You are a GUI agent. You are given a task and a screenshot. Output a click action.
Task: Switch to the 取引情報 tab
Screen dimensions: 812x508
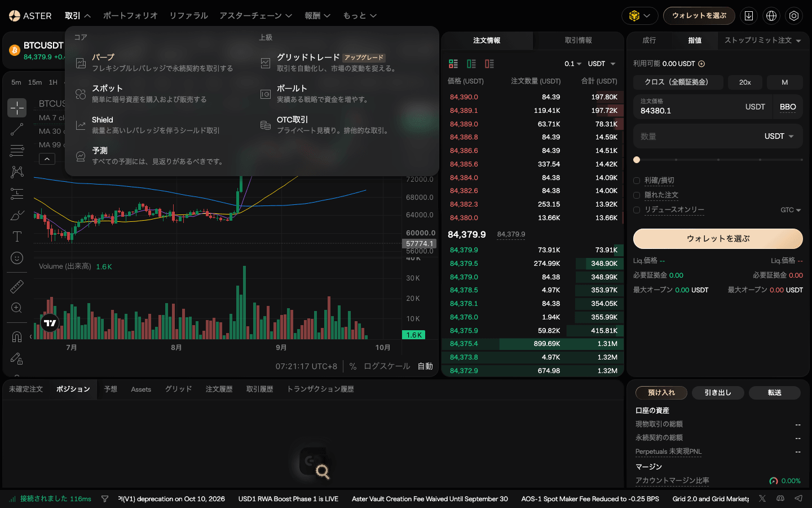coord(579,41)
